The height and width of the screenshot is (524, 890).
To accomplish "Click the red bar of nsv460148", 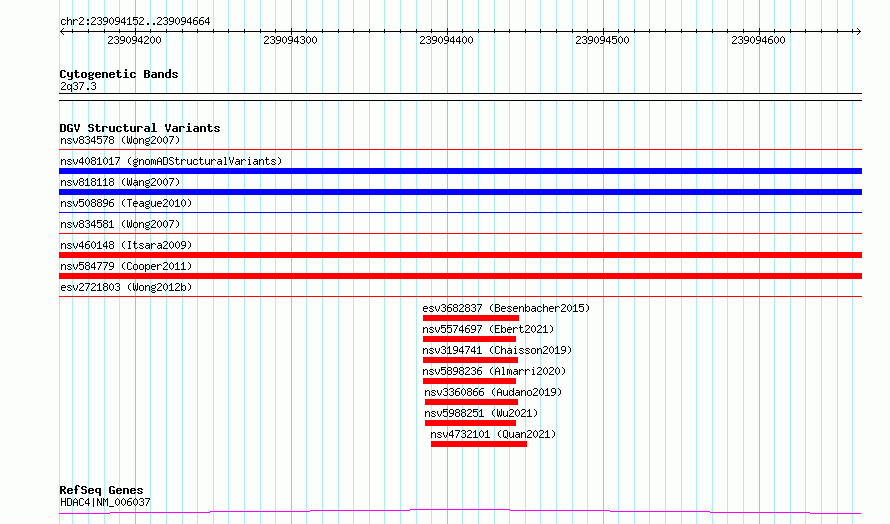I will pos(460,255).
